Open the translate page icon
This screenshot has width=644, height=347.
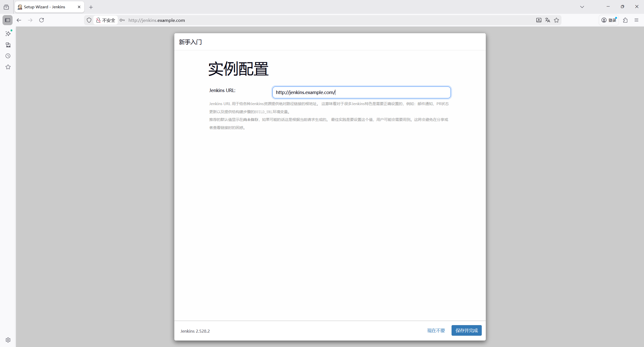548,20
